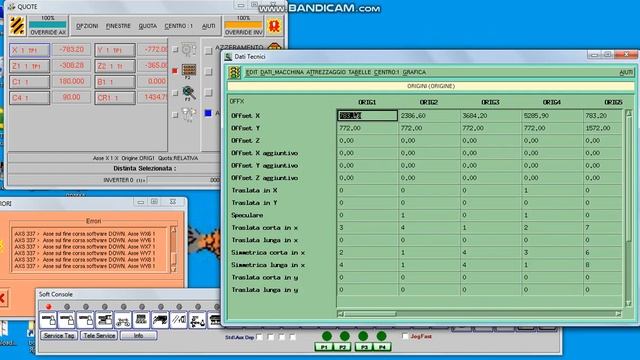640x360 pixels.
Task: Select the Offset X cell showing 5285.90
Action: (552, 116)
